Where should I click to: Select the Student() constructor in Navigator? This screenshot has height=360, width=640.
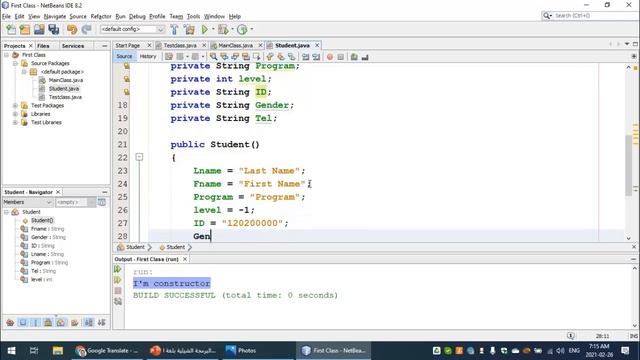pyautogui.click(x=42, y=220)
